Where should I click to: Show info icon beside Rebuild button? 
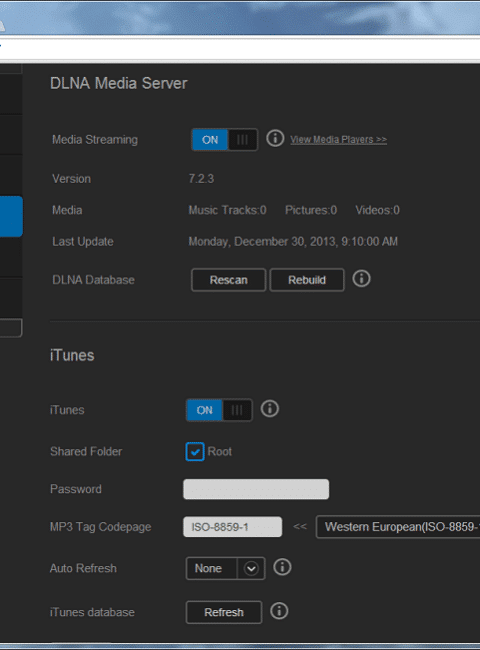click(361, 279)
